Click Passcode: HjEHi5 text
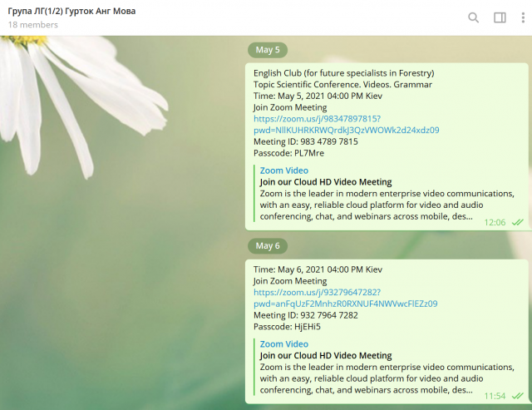 click(287, 327)
